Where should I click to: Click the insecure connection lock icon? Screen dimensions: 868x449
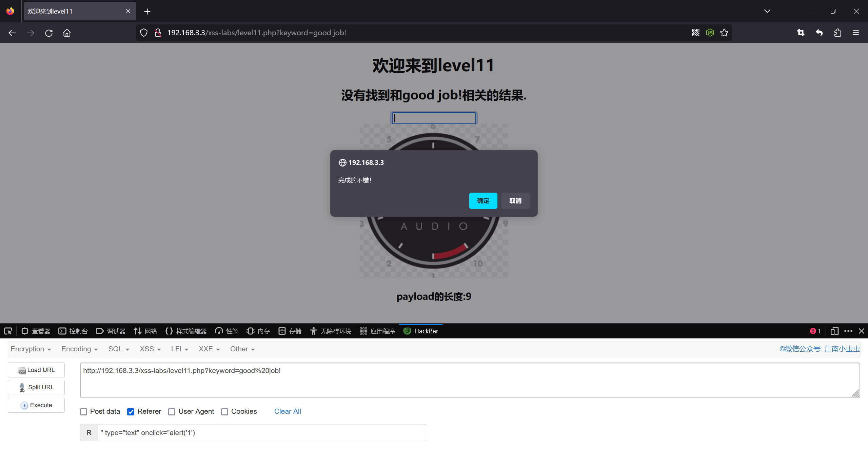click(158, 33)
